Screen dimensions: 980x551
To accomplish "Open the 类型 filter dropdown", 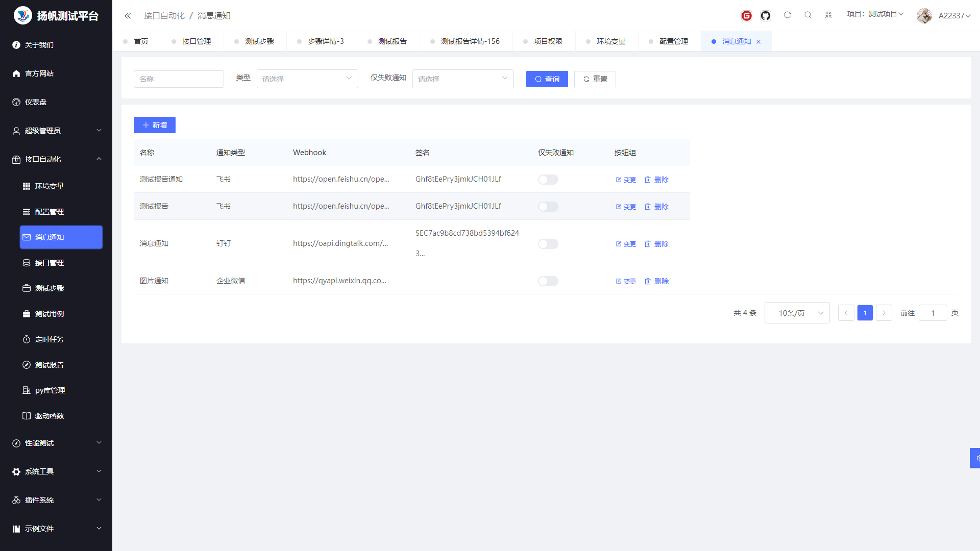I will coord(307,79).
